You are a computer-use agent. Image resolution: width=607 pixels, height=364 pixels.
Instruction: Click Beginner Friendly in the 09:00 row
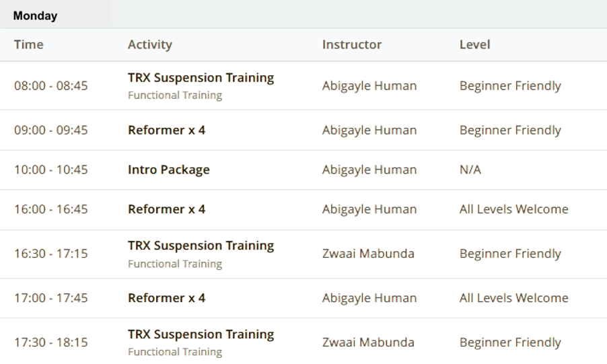pyautogui.click(x=510, y=130)
